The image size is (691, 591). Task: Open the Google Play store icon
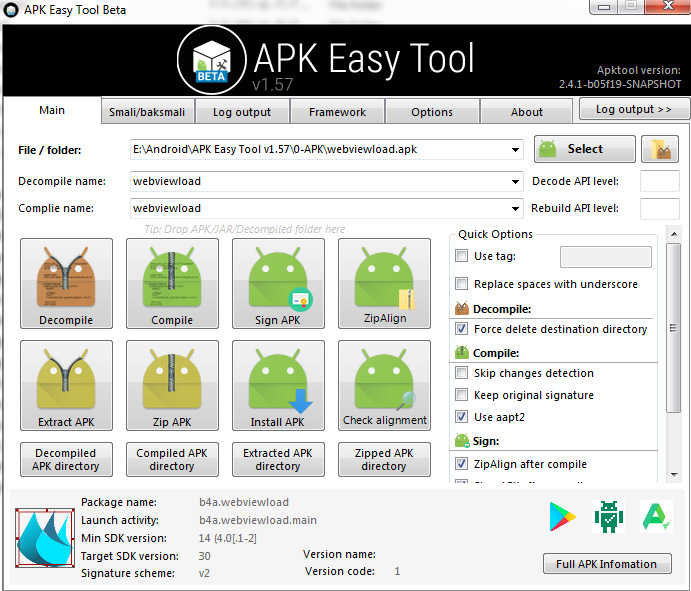[x=562, y=516]
